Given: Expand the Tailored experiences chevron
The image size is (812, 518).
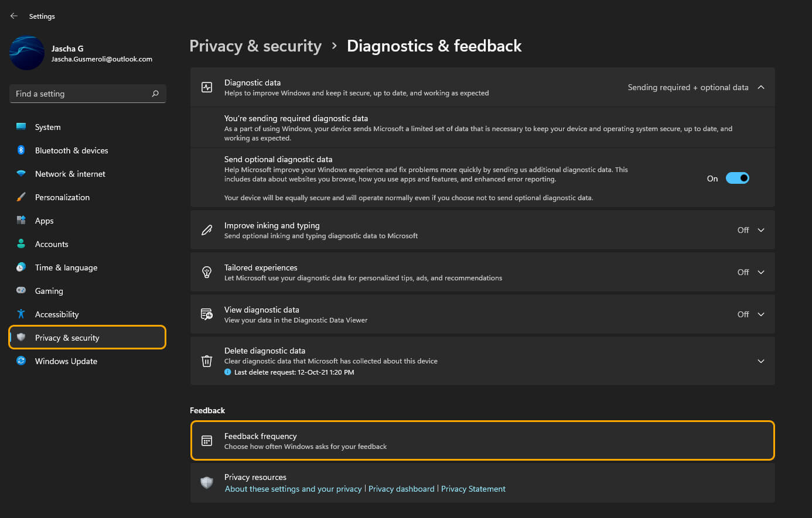Looking at the screenshot, I should click(x=761, y=272).
